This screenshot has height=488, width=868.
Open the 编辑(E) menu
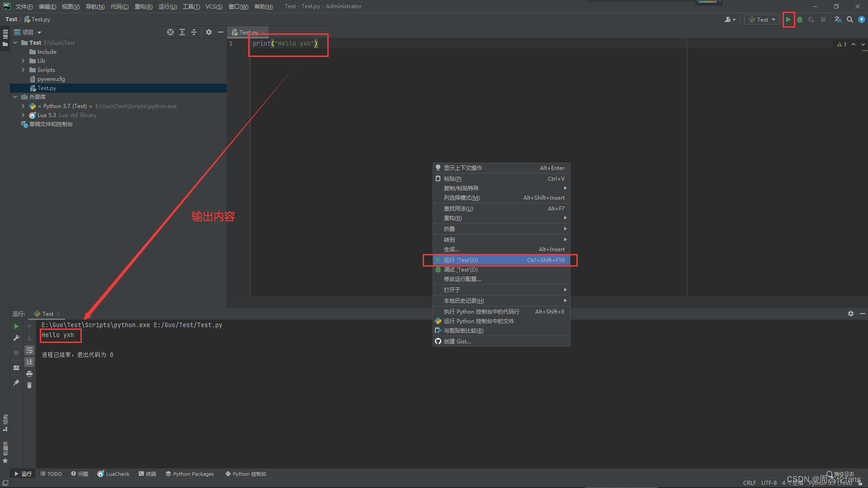point(47,6)
